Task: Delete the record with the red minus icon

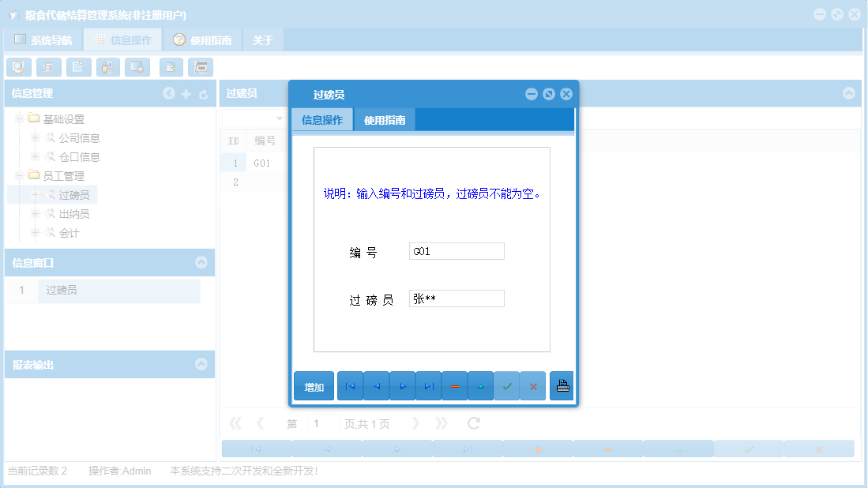Action: pos(455,385)
